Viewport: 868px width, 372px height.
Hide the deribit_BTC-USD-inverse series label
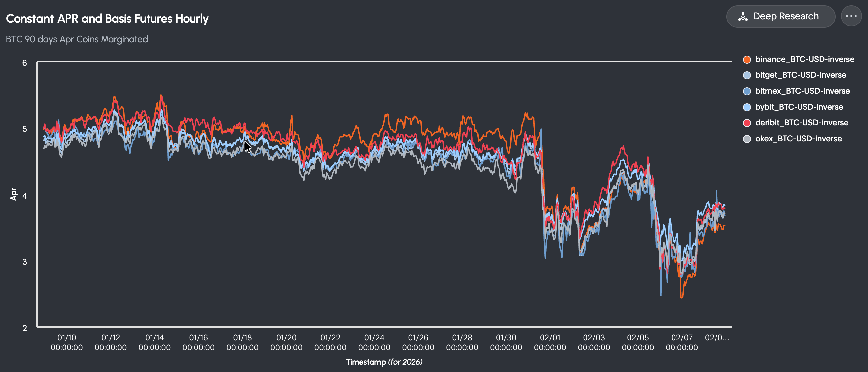pyautogui.click(x=802, y=123)
